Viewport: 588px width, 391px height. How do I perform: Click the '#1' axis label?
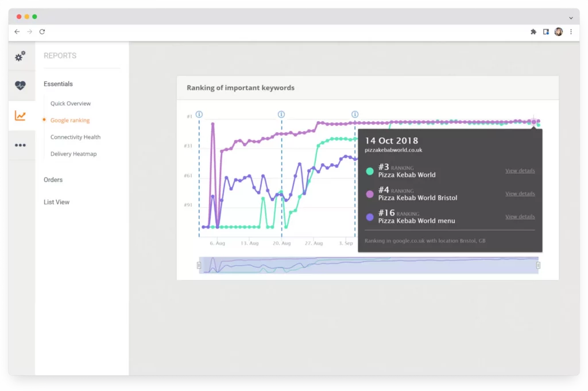189,117
